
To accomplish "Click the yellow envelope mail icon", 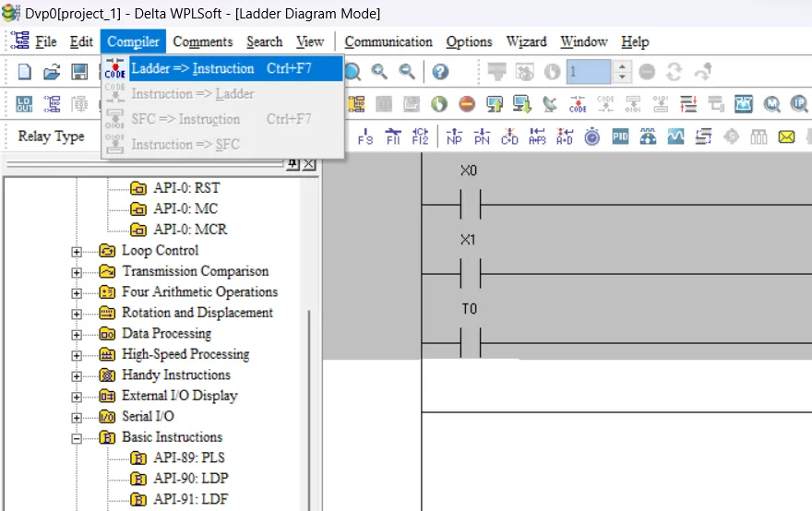I will [x=786, y=137].
